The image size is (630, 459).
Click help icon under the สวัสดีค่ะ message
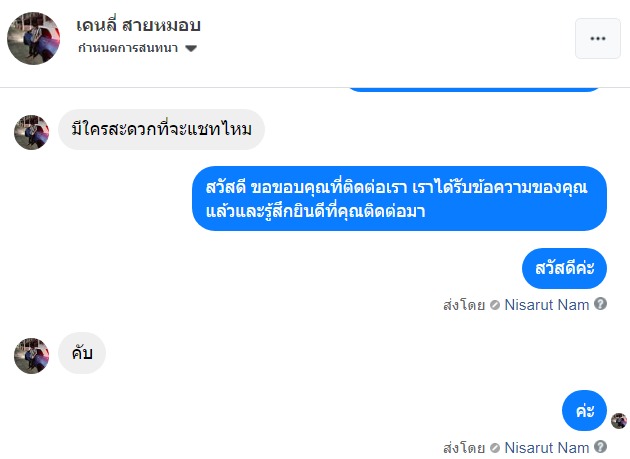point(600,304)
